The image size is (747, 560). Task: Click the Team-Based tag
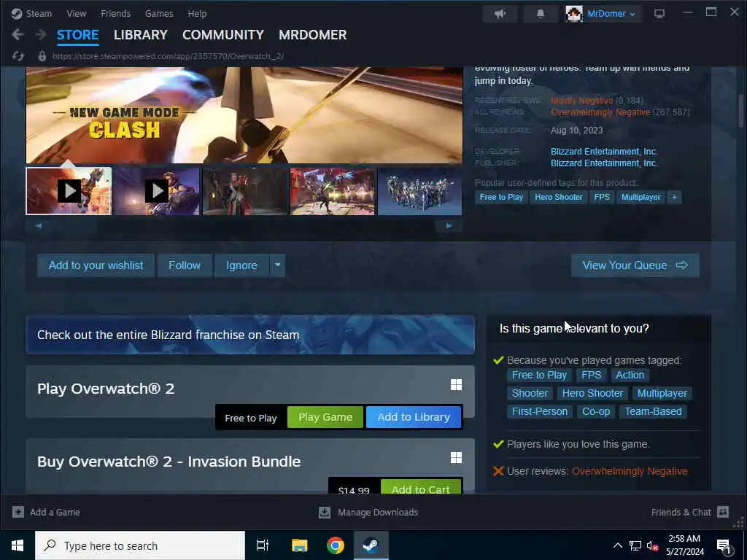coord(653,411)
